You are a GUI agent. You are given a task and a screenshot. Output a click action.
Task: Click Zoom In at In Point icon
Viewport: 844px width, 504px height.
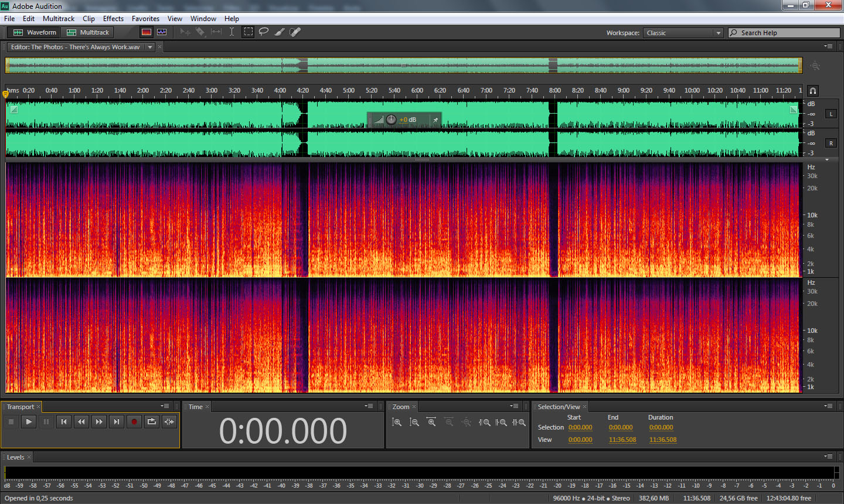(484, 422)
